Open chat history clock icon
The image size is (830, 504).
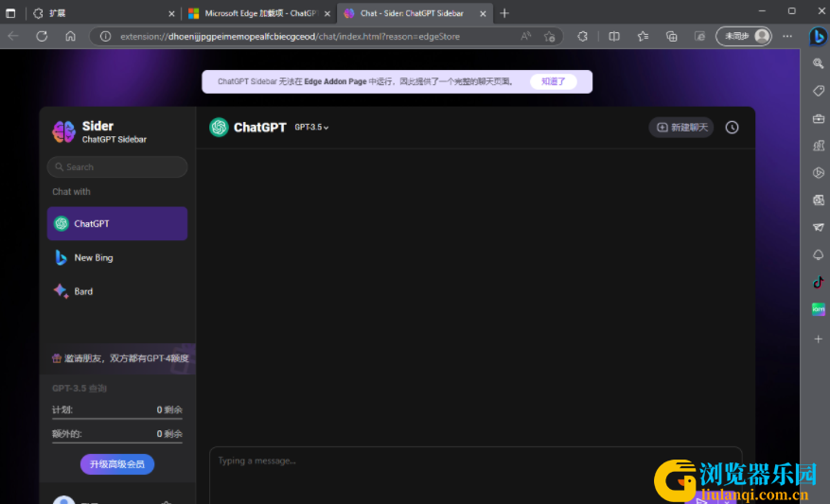click(x=732, y=128)
